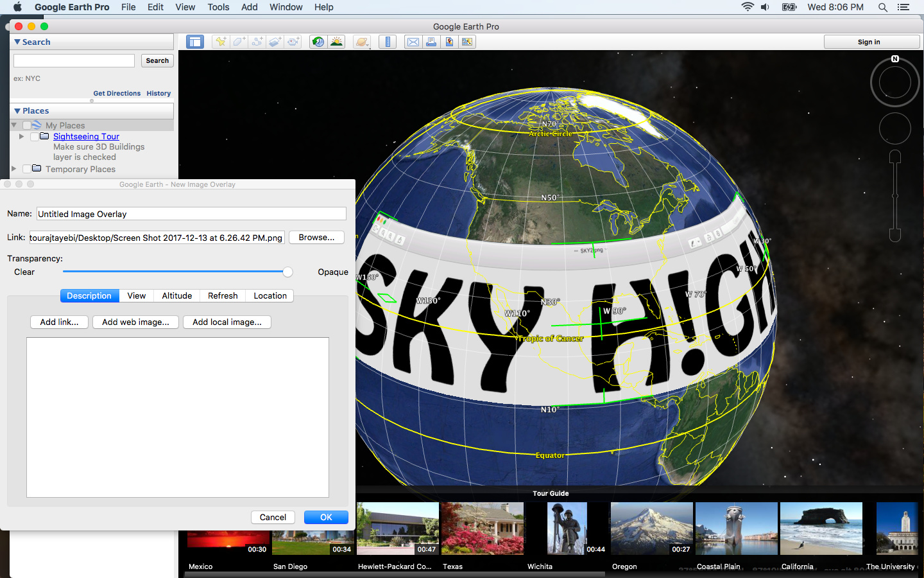924x578 pixels.
Task: View in Google Maps toolbar icon
Action: point(467,42)
